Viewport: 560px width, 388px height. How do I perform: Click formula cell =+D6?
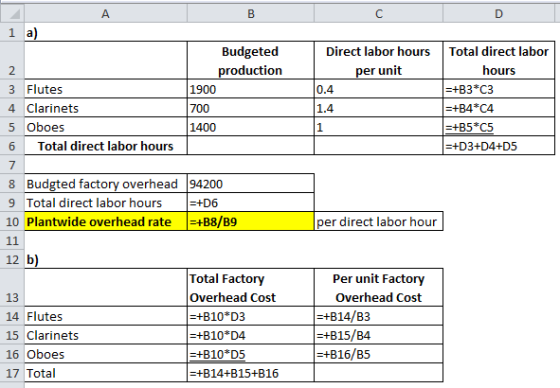[251, 203]
